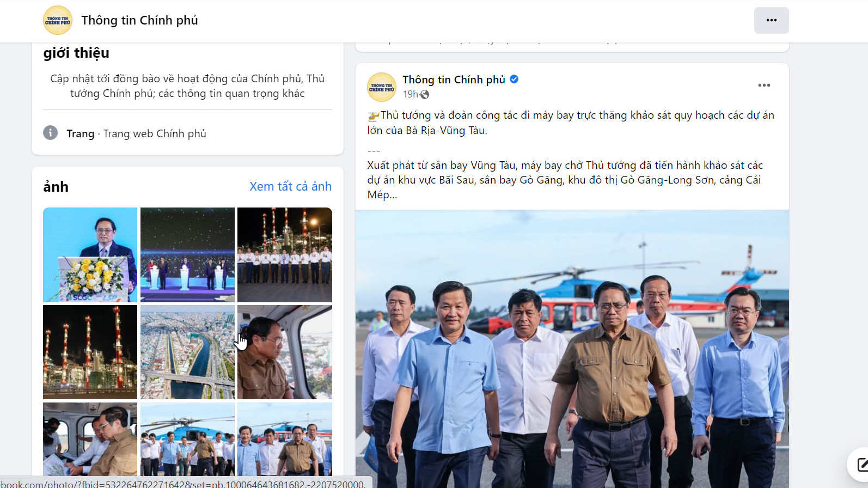868x488 pixels.
Task: Click the info icon beside Trang
Action: (x=50, y=133)
